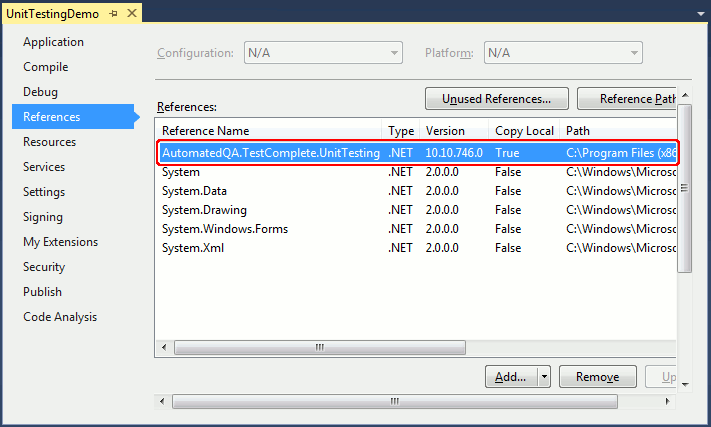Click version 10.10.746.0 cell
The width and height of the screenshot is (711, 427).
[x=454, y=153]
